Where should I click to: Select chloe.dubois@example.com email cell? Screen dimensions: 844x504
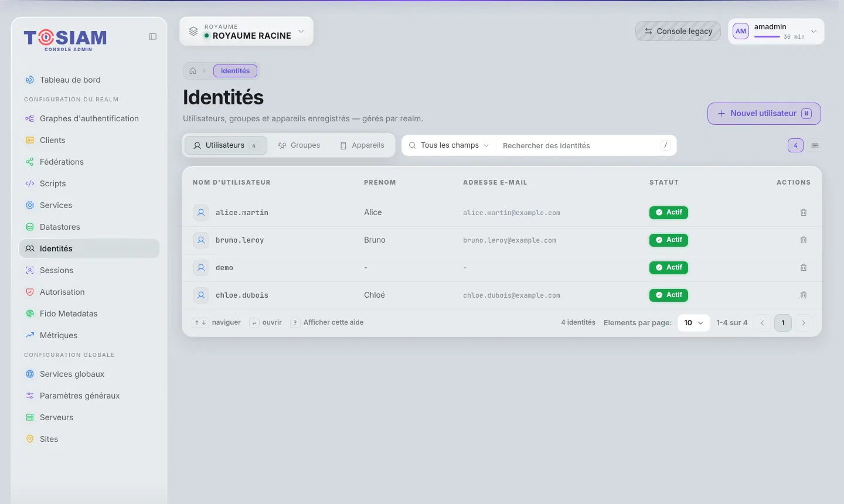click(x=512, y=295)
